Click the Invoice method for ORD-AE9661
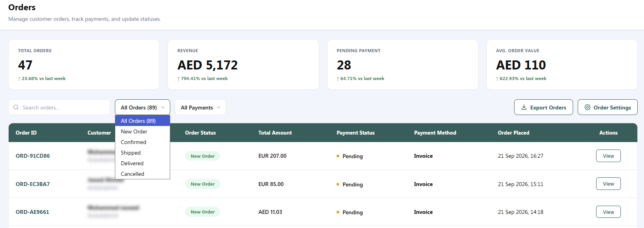 [x=423, y=212]
